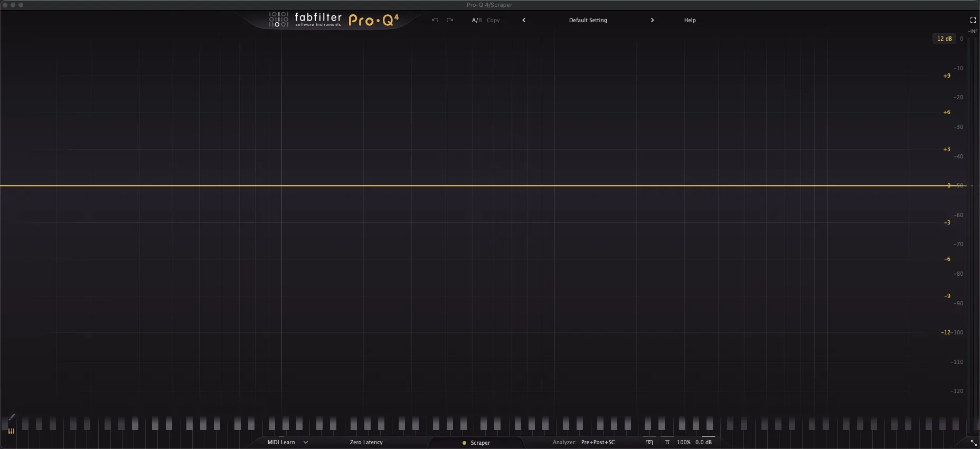Image resolution: width=980 pixels, height=449 pixels.
Task: Undo the last change with the undo arrow
Action: 435,20
